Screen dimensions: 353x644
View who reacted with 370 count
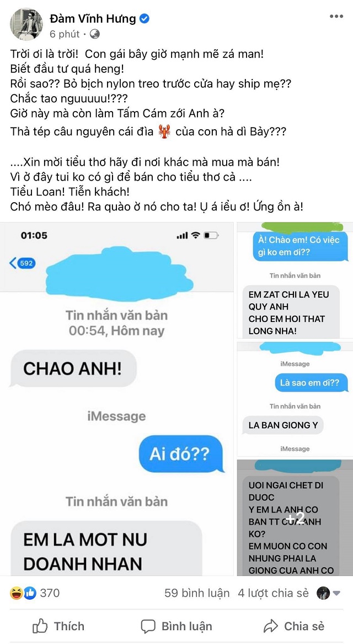click(50, 593)
